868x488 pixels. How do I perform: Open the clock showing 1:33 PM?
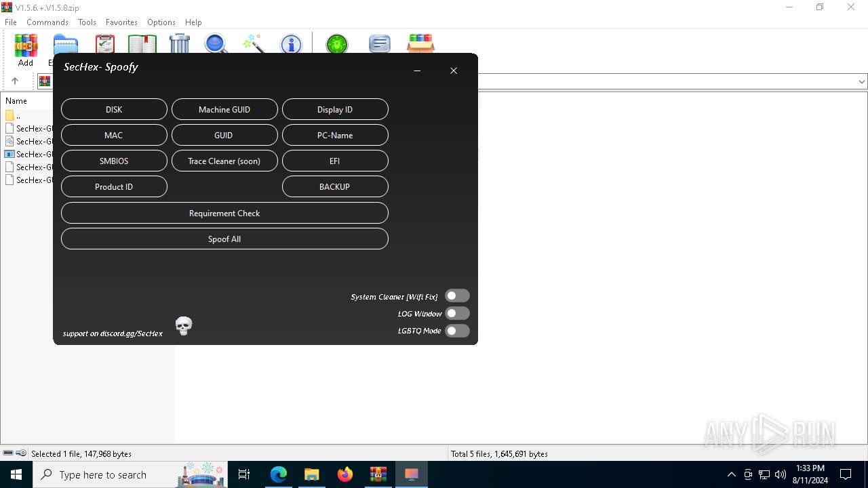[x=810, y=474]
